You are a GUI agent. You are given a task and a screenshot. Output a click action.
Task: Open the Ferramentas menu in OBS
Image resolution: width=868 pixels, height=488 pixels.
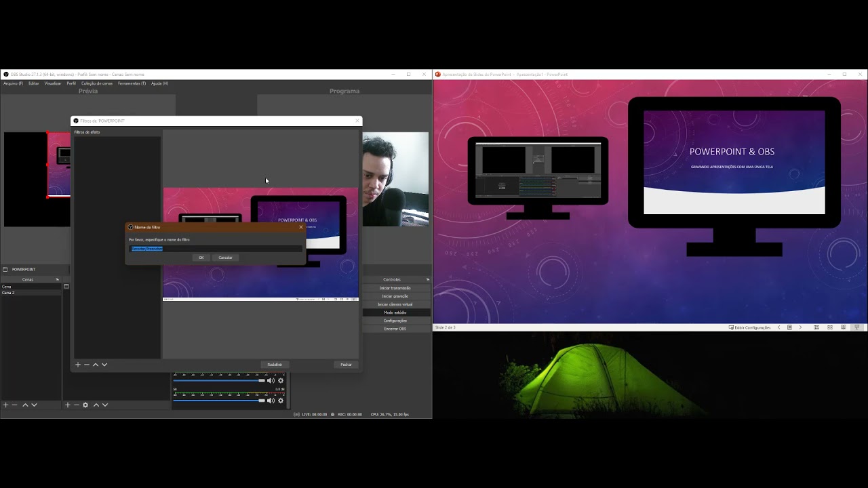(132, 83)
